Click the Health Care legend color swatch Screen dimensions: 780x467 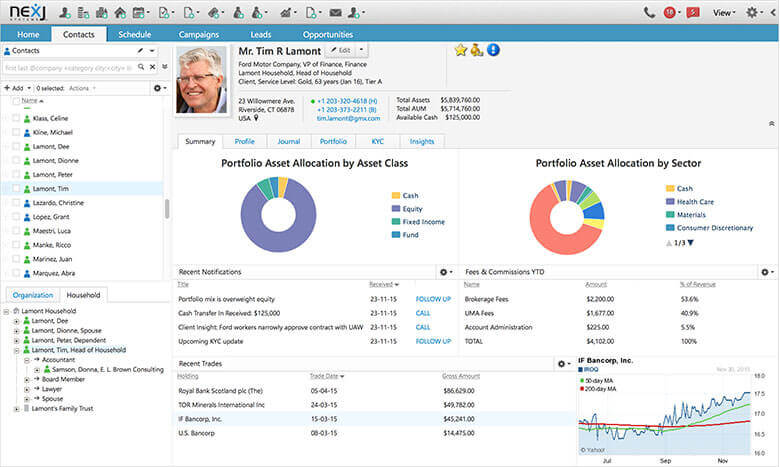pos(670,202)
